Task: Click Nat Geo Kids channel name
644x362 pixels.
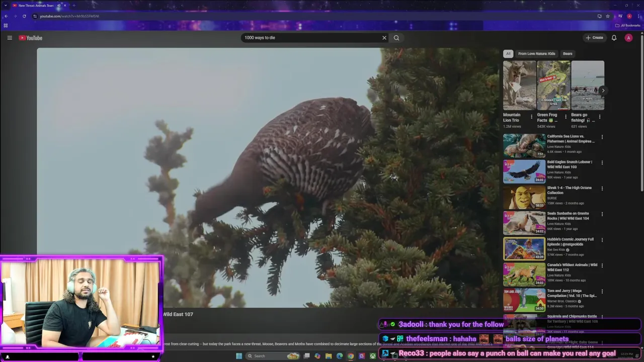Action: tap(556, 249)
